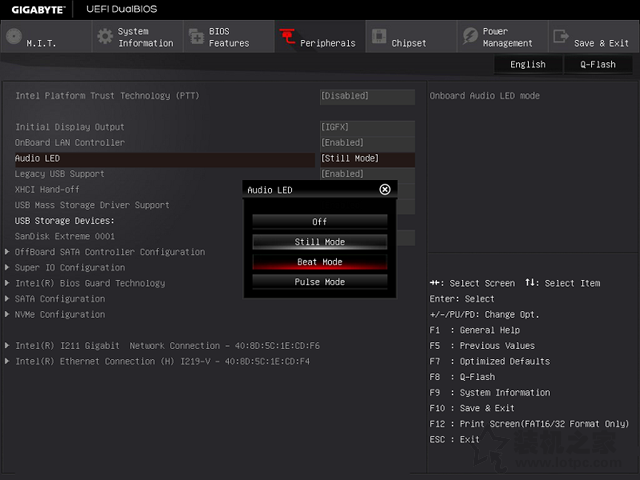Click the English language button
640x480 pixels.
click(x=527, y=64)
